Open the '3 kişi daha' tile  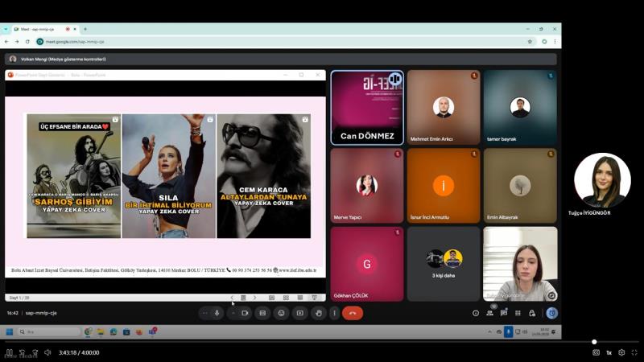[x=444, y=265]
